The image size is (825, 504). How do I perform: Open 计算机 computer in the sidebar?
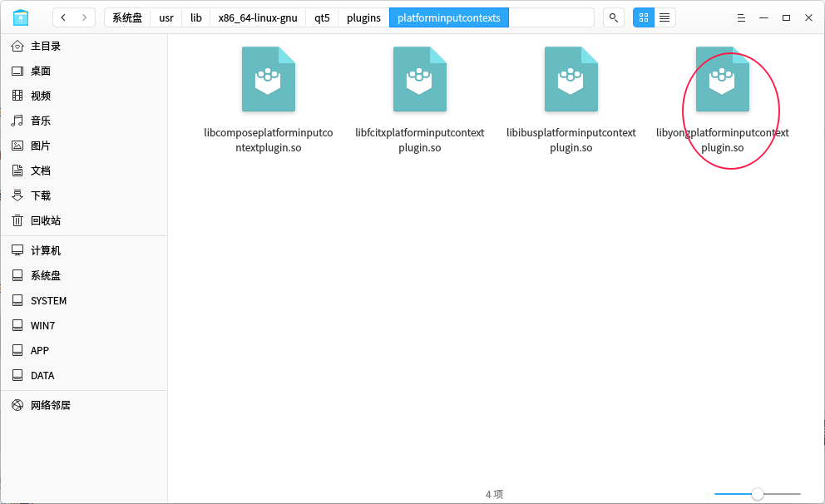coord(84,250)
